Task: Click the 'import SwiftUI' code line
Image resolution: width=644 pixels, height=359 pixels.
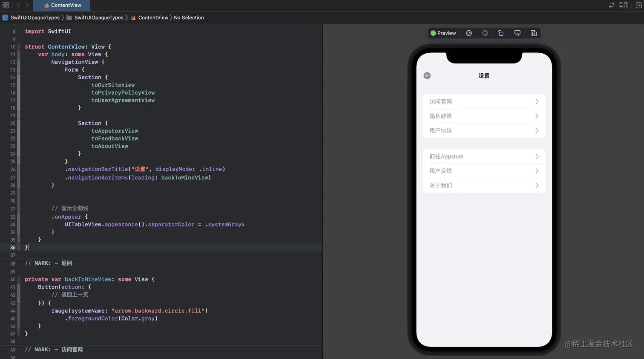Action: pyautogui.click(x=48, y=32)
